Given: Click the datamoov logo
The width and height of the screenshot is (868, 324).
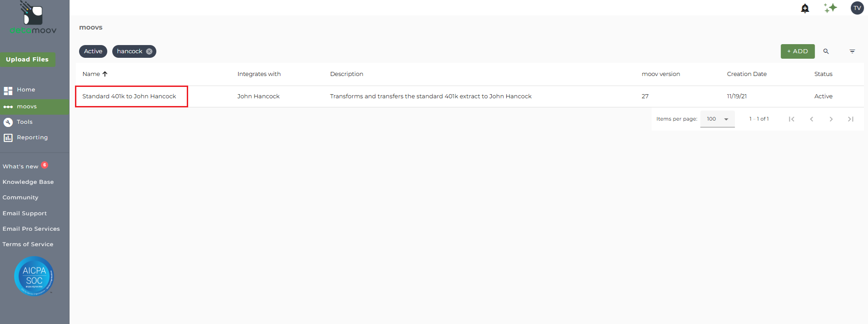Looking at the screenshot, I should pyautogui.click(x=33, y=18).
